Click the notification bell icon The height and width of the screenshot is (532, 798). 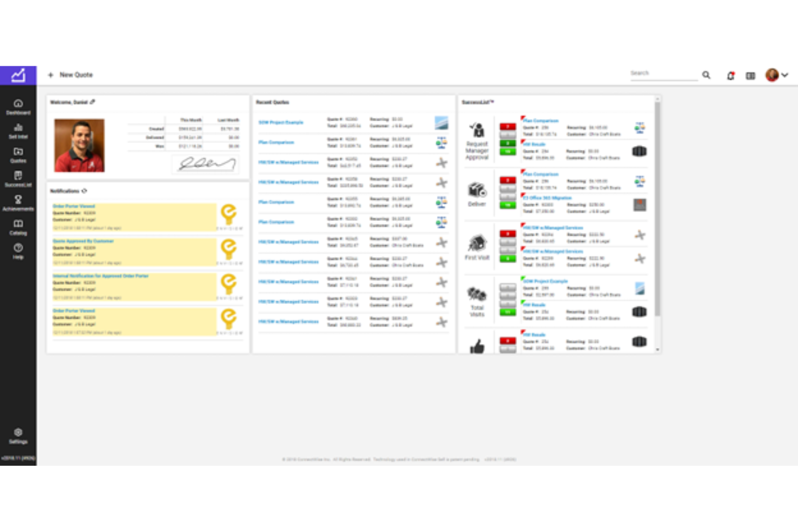[731, 75]
